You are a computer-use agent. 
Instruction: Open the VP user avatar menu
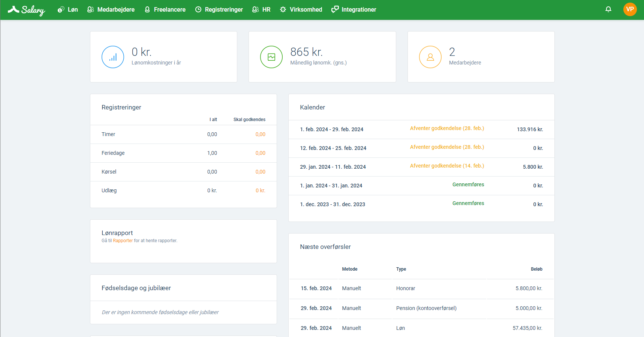pos(630,9)
